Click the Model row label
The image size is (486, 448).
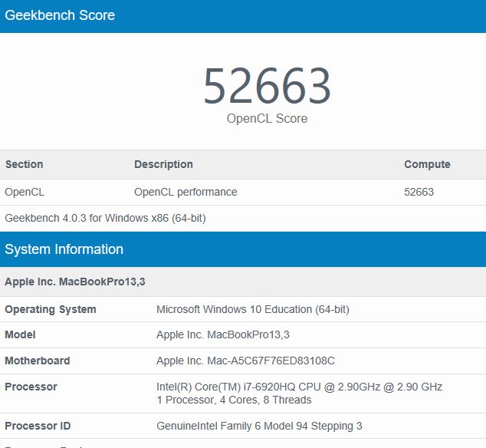tap(20, 334)
